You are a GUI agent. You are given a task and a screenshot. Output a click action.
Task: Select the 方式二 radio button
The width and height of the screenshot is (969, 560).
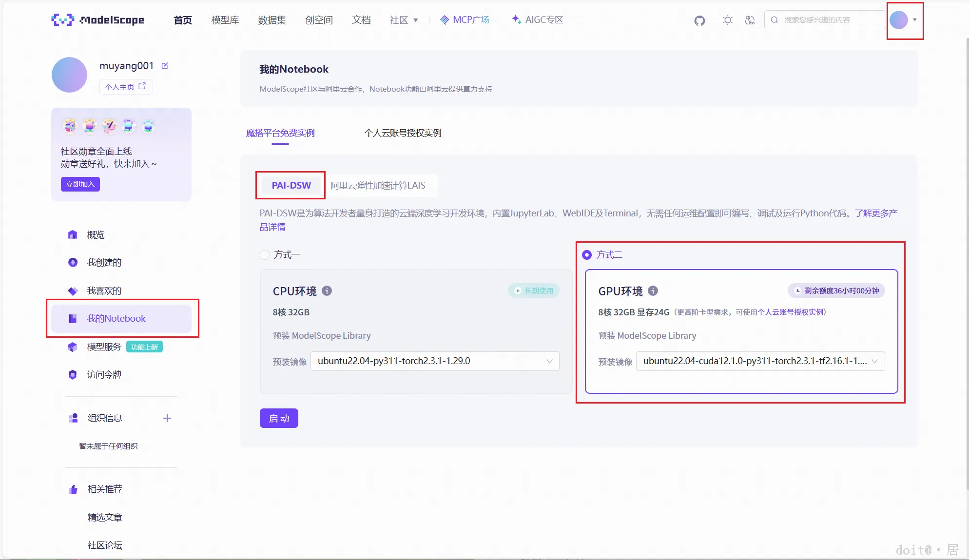pos(587,254)
